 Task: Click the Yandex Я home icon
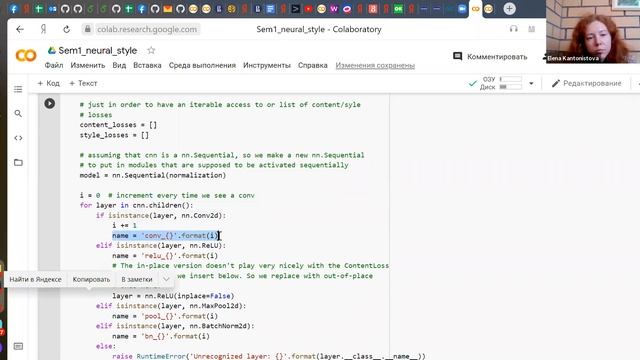coord(43,29)
